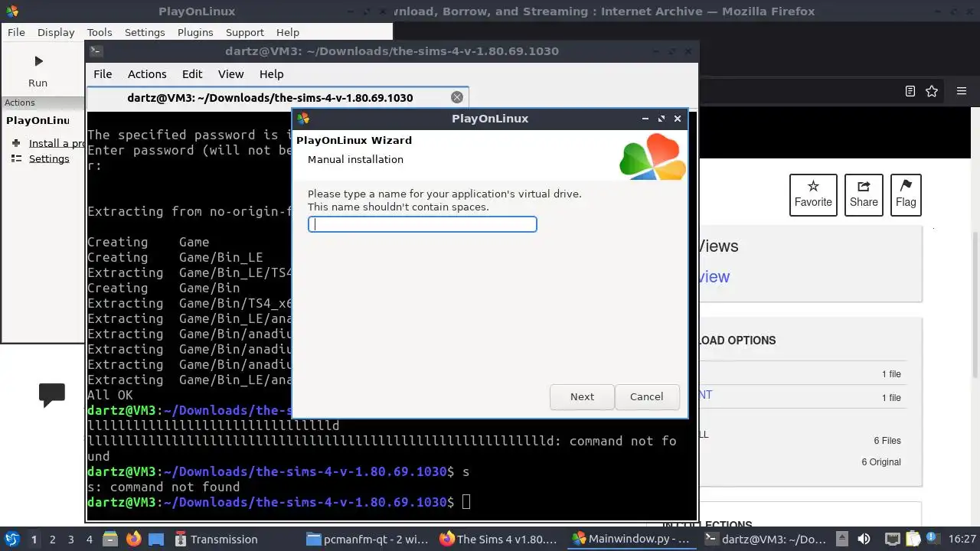The width and height of the screenshot is (980, 551).
Task: Switch to virtual desktop 4
Action: point(89,539)
